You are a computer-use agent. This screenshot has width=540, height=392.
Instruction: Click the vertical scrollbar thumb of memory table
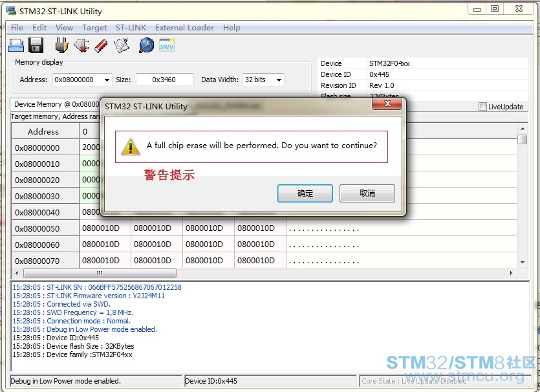[523, 140]
